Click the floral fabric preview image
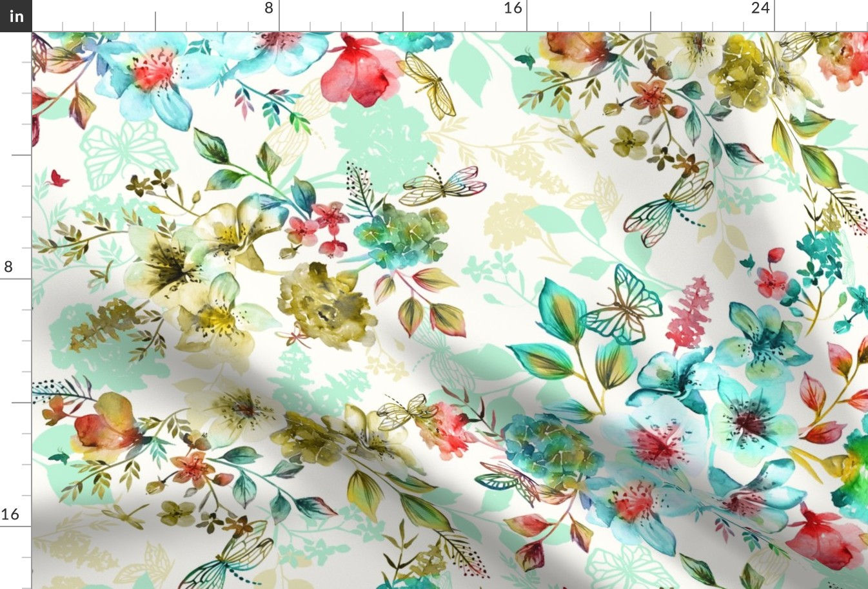 (449, 310)
